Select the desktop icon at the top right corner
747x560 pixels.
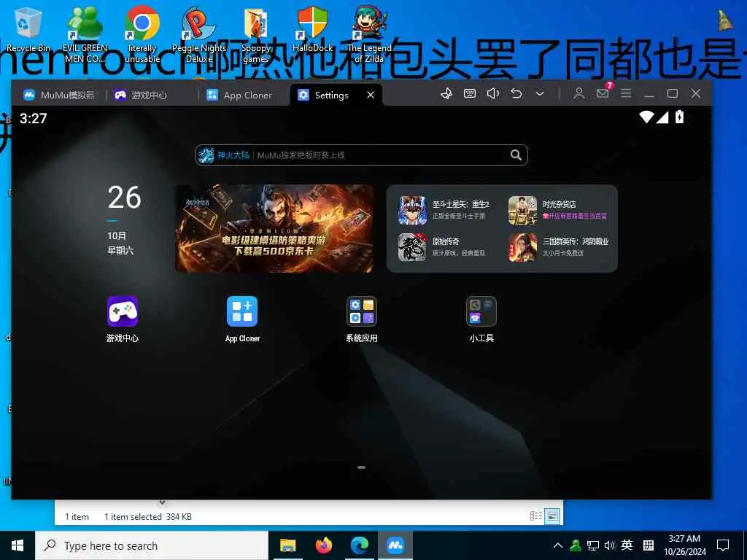tap(725, 21)
